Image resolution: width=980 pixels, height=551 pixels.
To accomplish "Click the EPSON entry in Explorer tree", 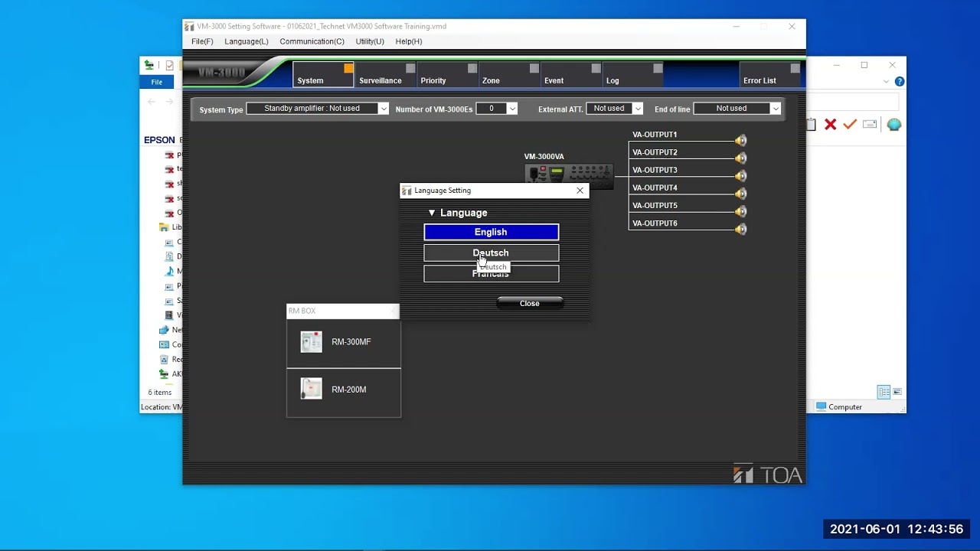I will 159,140.
